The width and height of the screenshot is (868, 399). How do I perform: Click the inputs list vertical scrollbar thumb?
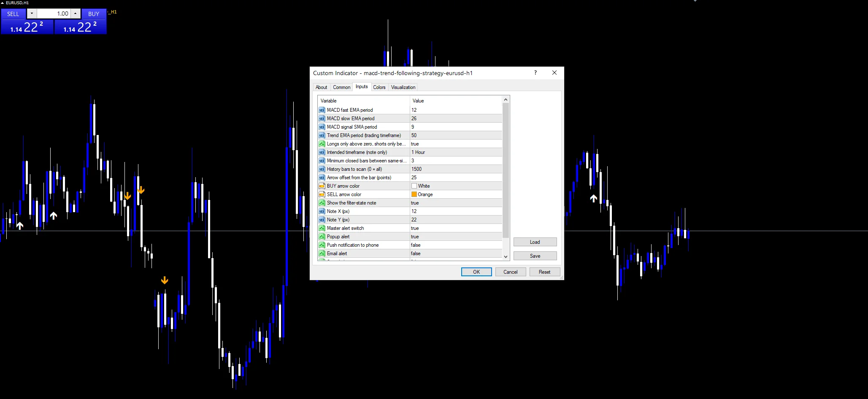pyautogui.click(x=506, y=171)
